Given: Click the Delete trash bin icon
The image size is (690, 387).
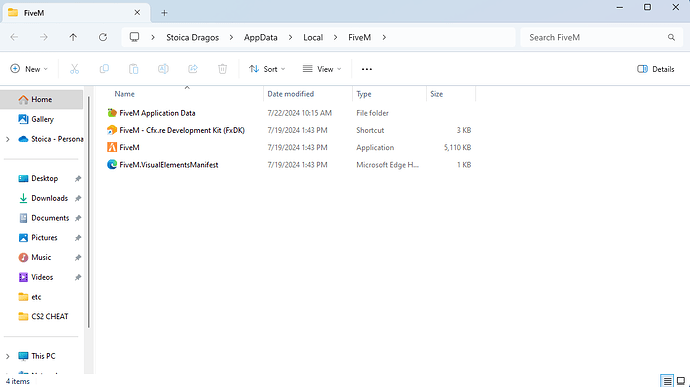Looking at the screenshot, I should tap(223, 69).
